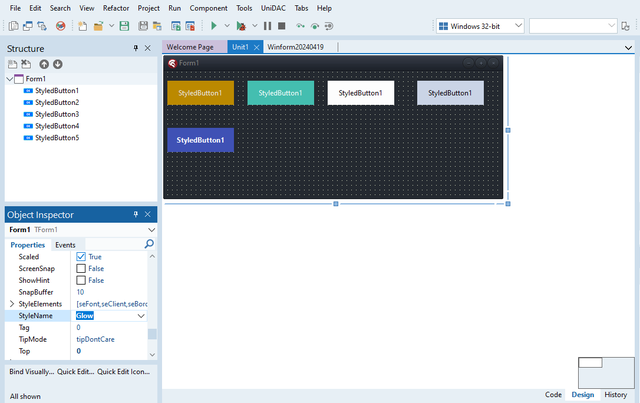Click the red globe toolbar icon
This screenshot has width=640, height=403.
[60, 26]
